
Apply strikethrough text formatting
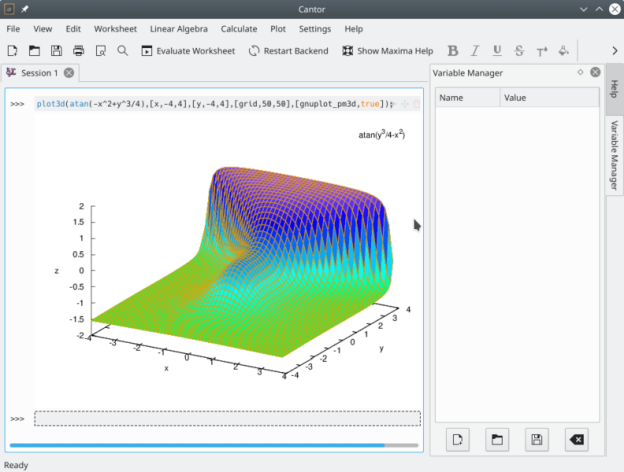(519, 50)
